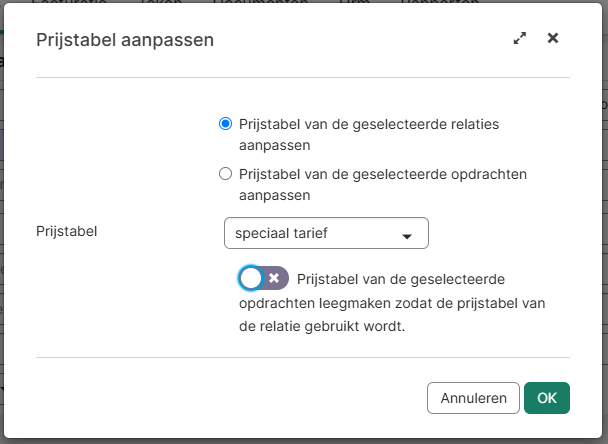The image size is (608, 444).
Task: Click the dropdown arrow beside speciaal tarief
Action: [407, 236]
